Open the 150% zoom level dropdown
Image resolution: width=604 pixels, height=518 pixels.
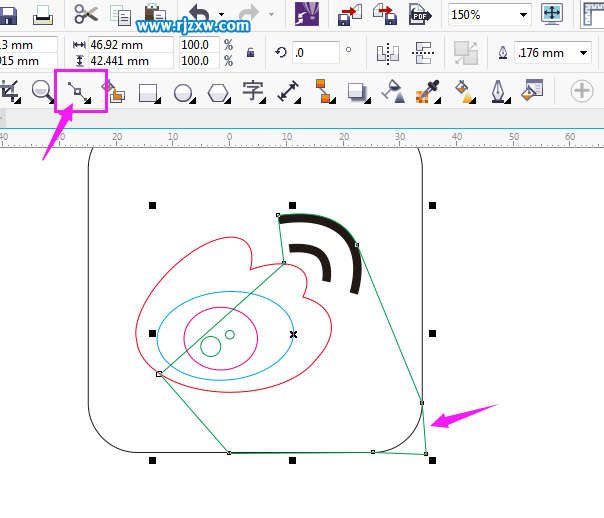coord(523,15)
